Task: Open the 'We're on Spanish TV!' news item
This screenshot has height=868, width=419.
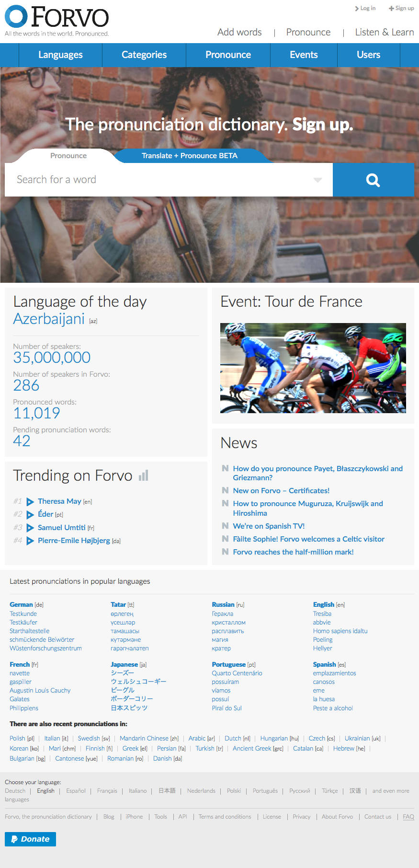Action: click(269, 526)
